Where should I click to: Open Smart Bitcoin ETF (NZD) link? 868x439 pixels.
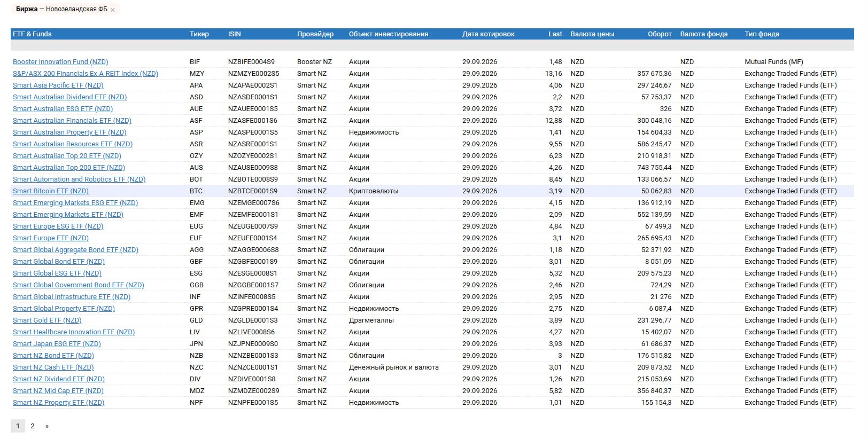(x=51, y=191)
